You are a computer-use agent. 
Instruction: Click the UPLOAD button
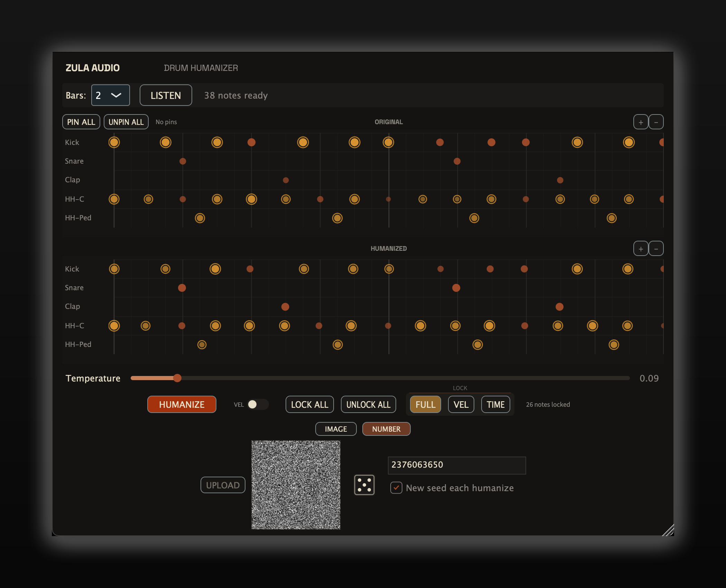pos(223,485)
